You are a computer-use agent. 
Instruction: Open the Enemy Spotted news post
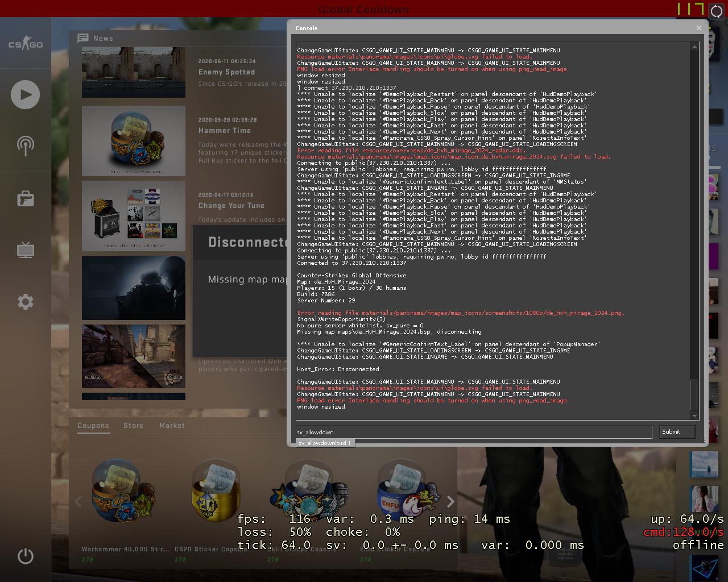(x=226, y=72)
